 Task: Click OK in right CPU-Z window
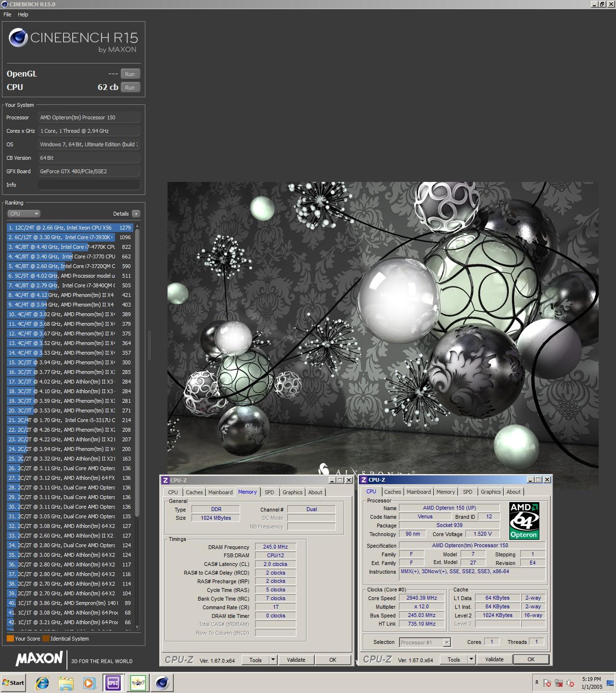[531, 660]
